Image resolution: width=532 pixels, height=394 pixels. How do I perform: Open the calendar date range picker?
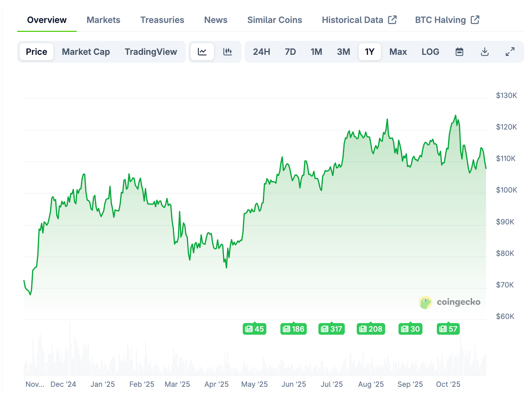pyautogui.click(x=459, y=51)
